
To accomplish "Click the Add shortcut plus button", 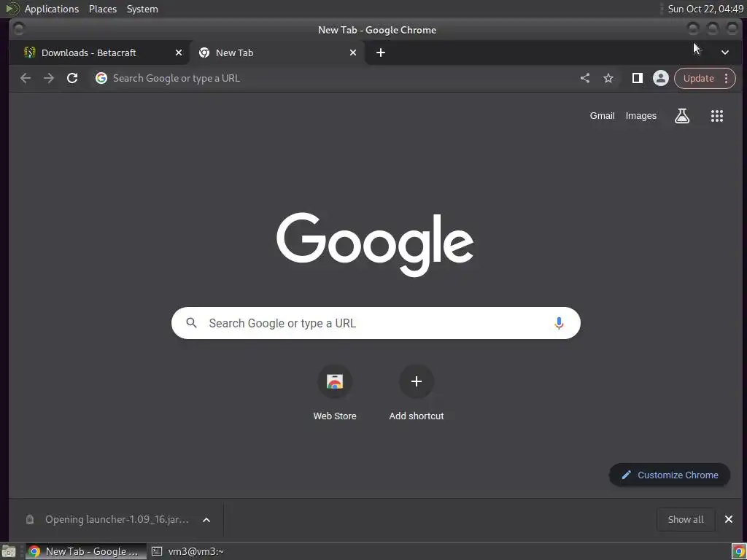I will 417,381.
